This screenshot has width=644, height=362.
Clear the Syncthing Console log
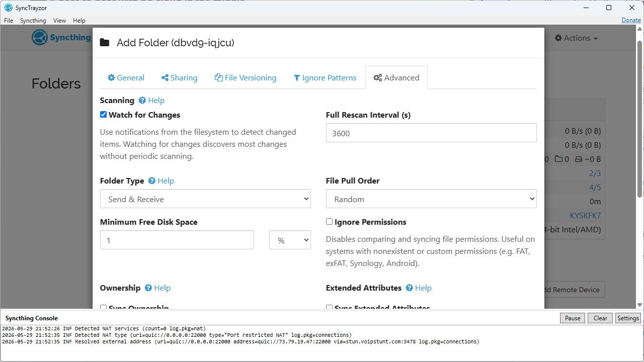click(600, 318)
